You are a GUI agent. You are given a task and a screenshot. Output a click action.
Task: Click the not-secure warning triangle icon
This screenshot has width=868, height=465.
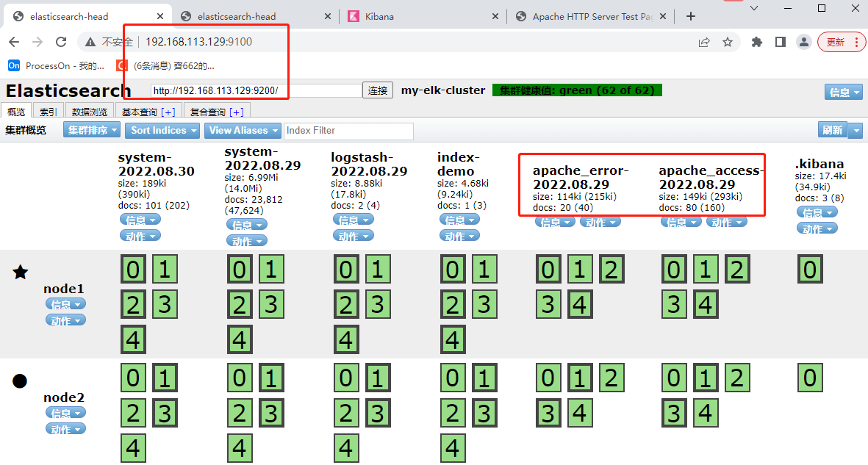pos(90,42)
